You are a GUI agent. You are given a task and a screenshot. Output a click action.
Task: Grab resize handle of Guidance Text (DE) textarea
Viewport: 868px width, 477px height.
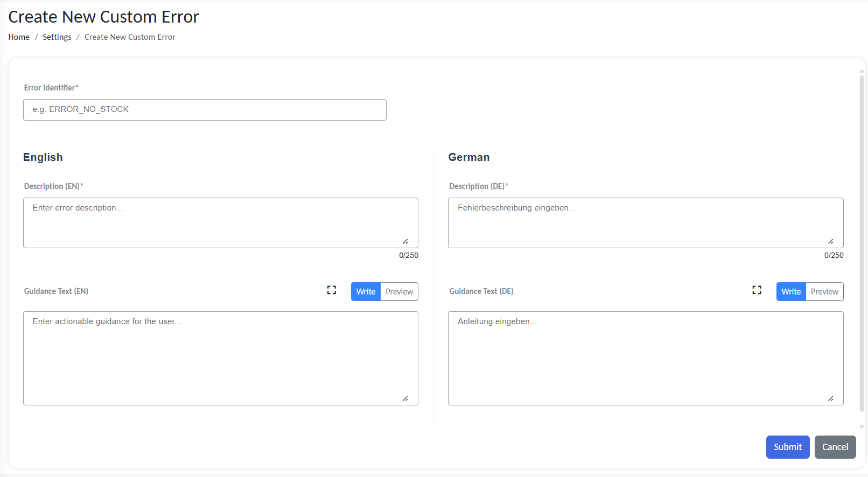(x=830, y=399)
